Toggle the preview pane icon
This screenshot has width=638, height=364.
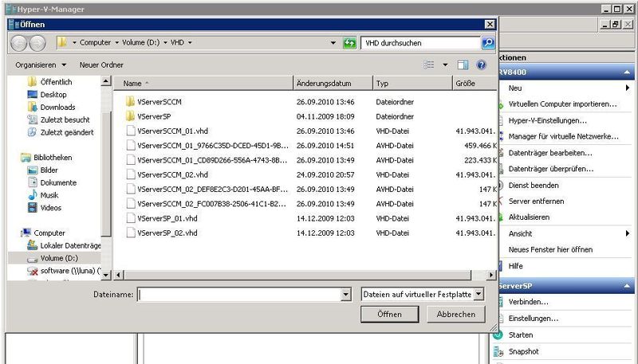[x=463, y=65]
